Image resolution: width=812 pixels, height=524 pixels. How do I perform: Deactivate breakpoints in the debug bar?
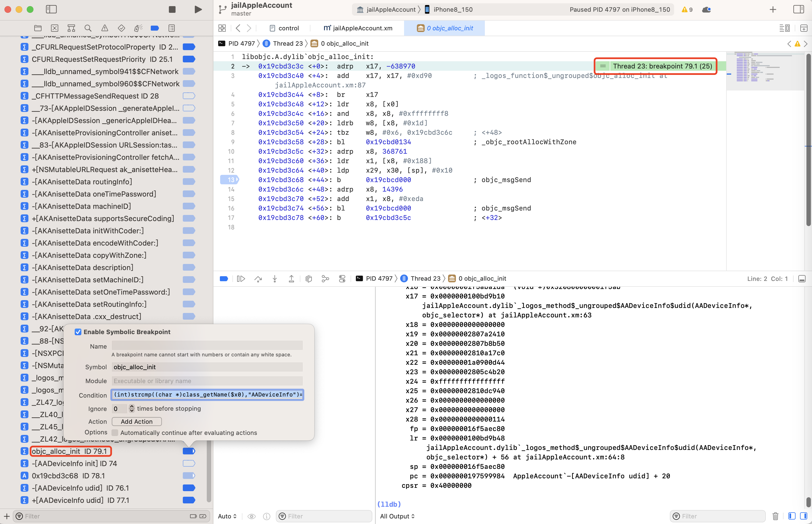224,279
